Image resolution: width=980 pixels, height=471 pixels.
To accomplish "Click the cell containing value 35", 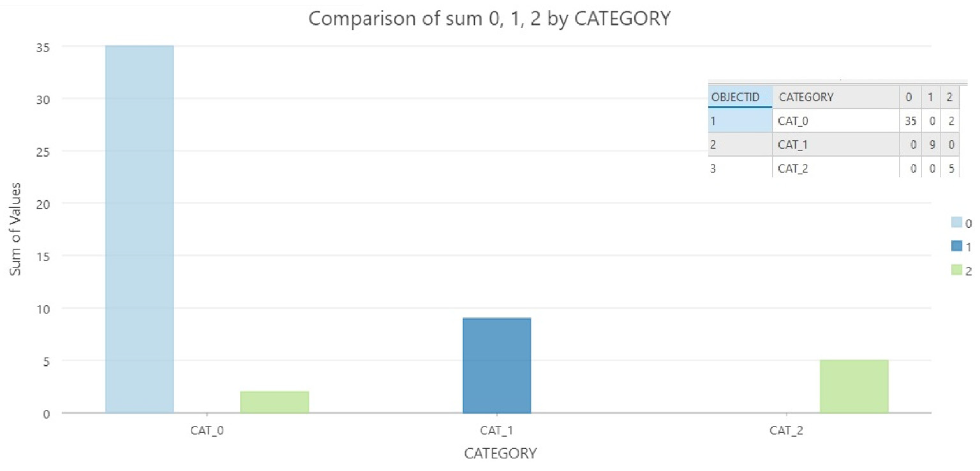I will [910, 121].
